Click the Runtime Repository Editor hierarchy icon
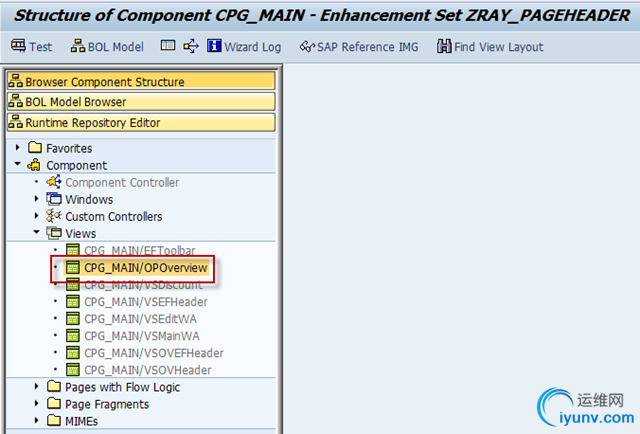Image resolution: width=640 pixels, height=434 pixels. (16, 122)
